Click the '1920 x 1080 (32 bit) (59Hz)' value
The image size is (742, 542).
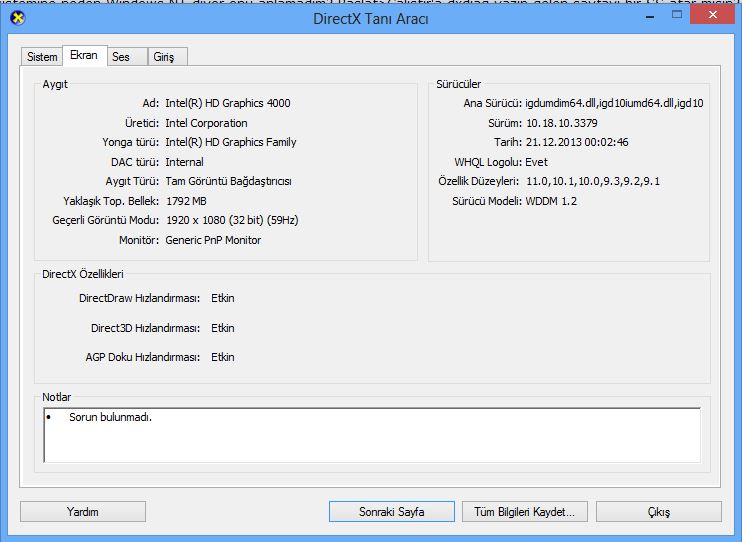point(232,221)
